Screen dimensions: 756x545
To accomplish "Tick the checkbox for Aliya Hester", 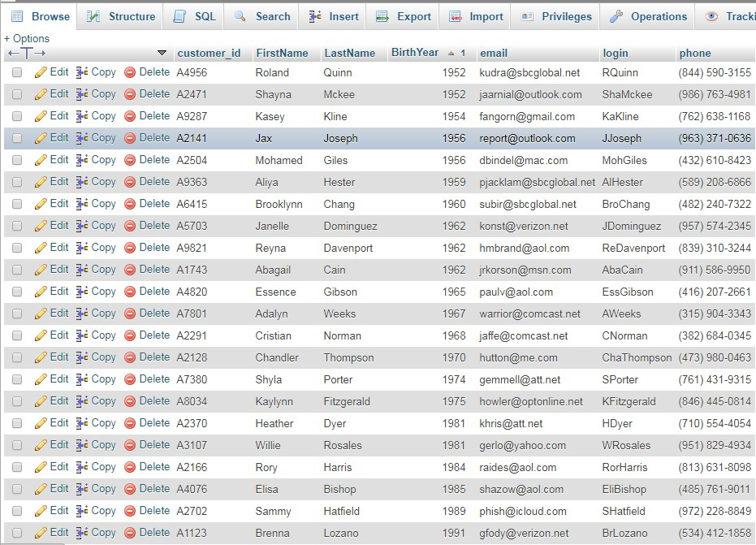I will [17, 182].
